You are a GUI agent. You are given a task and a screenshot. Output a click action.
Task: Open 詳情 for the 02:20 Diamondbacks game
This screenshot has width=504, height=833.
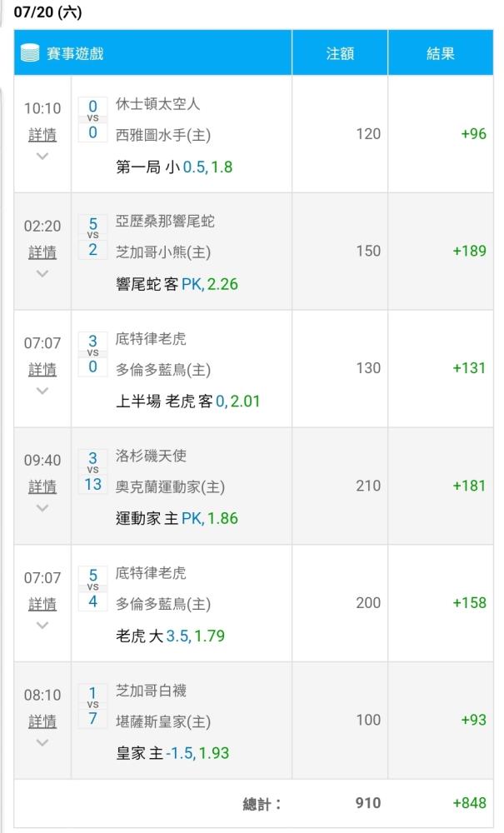tap(42, 252)
